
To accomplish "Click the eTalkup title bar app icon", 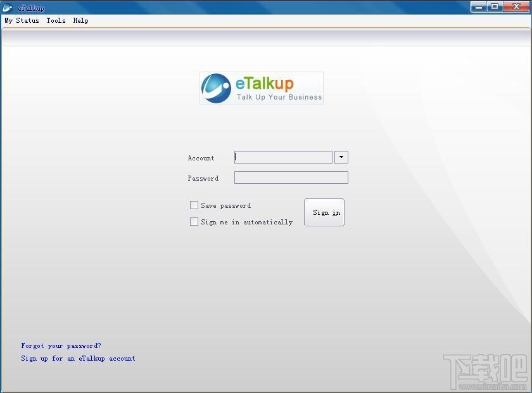I will (8, 8).
